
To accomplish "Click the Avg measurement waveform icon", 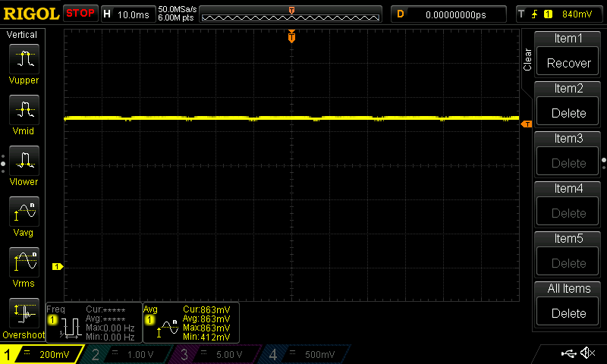I will 167,328.
